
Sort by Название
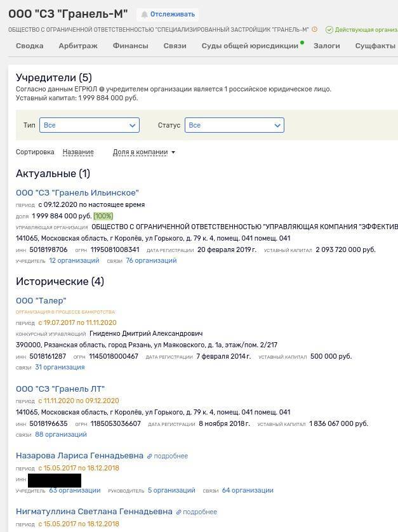coord(78,152)
